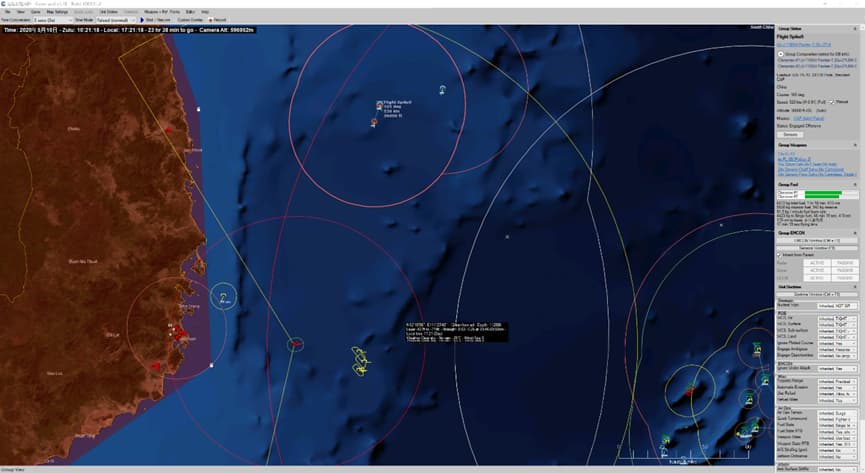The image size is (865, 473).
Task: Select the Group Composition radio option
Action: [x=781, y=54]
